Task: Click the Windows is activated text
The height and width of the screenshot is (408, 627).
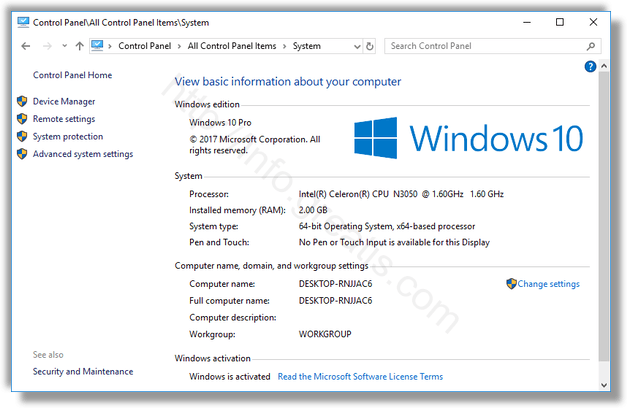Action: pos(230,377)
